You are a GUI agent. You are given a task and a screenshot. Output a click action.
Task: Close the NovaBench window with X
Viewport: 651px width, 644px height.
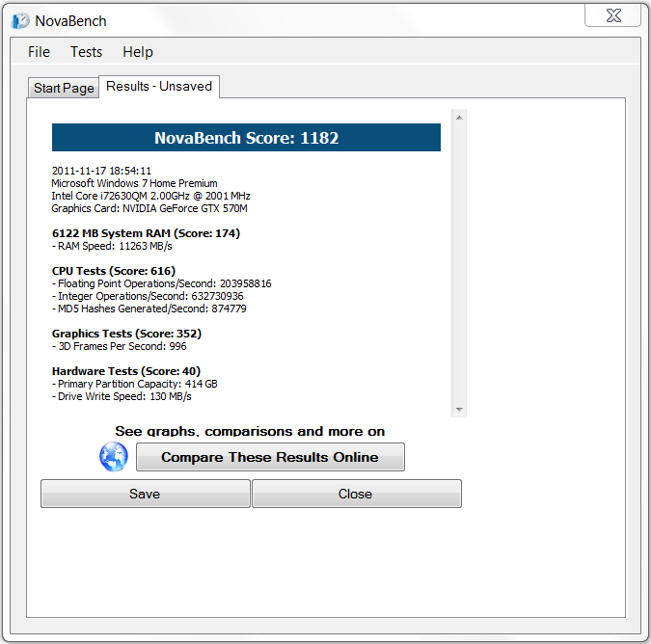(613, 15)
